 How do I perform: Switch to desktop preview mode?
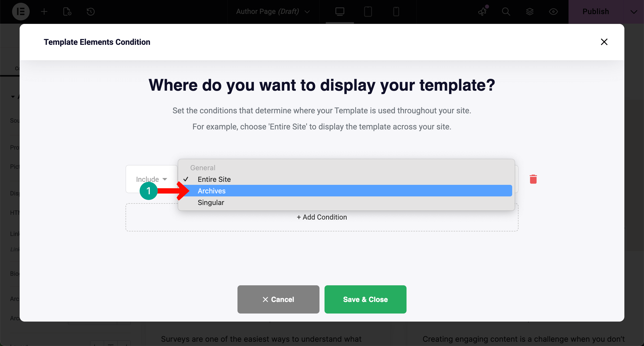[340, 12]
